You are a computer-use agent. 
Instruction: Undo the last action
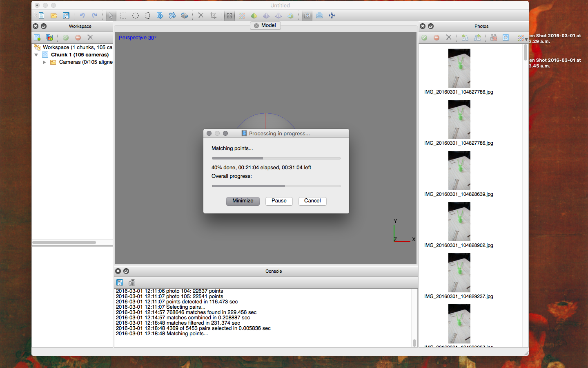[x=82, y=16]
